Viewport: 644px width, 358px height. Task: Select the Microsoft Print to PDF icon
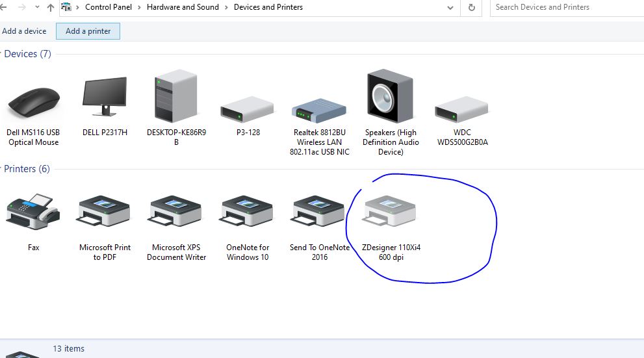point(103,211)
